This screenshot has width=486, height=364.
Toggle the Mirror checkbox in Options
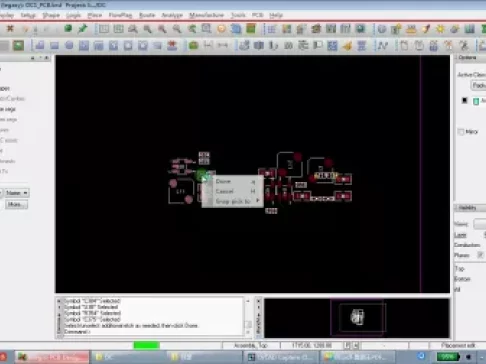tap(461, 132)
